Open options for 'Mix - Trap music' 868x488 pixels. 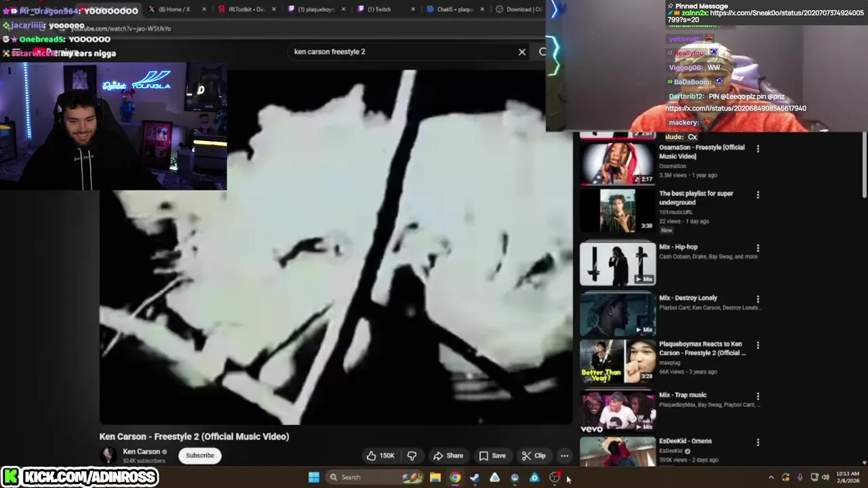(758, 396)
